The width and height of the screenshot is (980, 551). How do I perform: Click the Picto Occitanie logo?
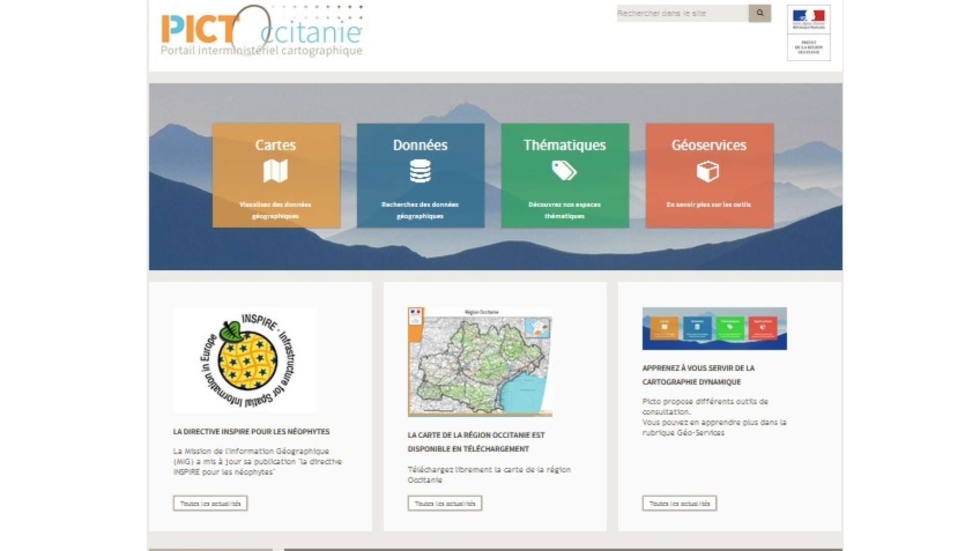tap(261, 32)
